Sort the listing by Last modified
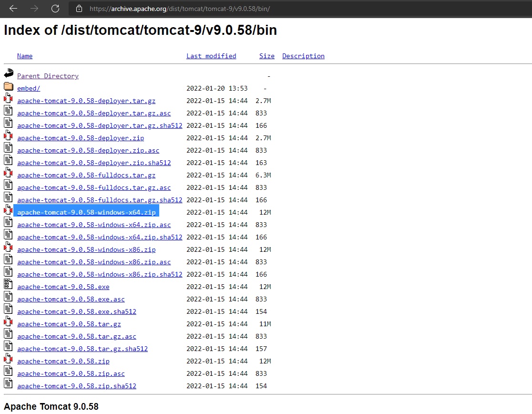This screenshot has height=414, width=532. [211, 56]
